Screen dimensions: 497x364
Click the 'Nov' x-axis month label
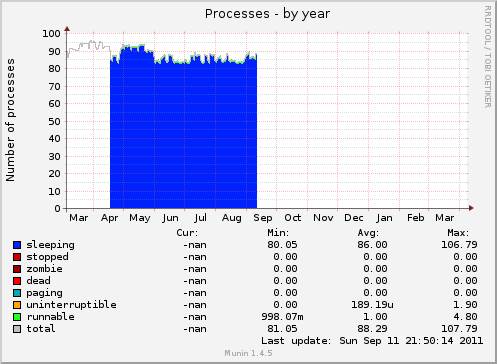[x=323, y=218]
